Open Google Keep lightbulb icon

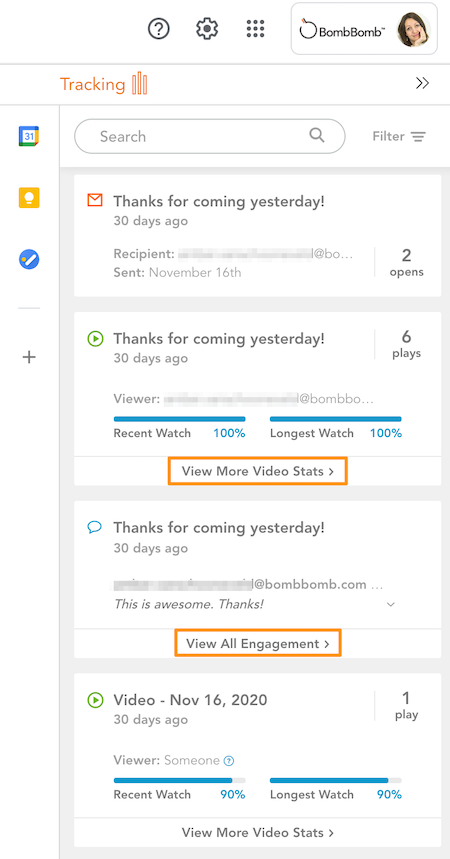pyautogui.click(x=29, y=197)
